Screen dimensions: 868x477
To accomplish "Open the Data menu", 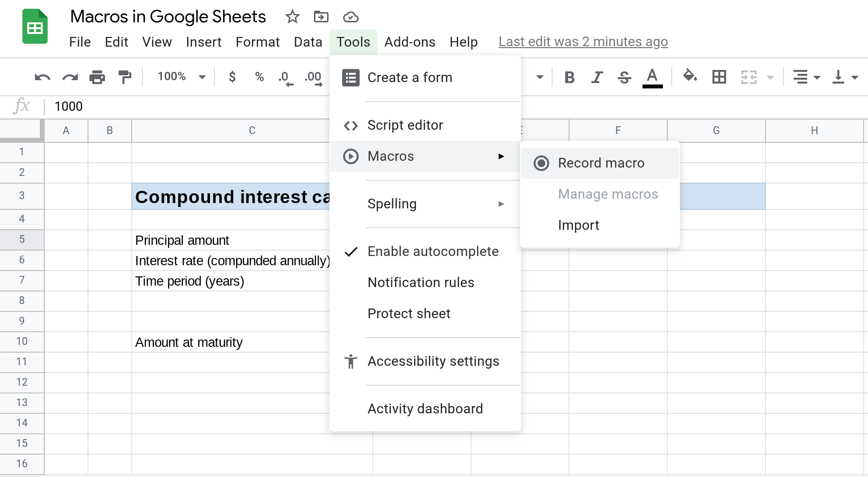I will pos(308,42).
